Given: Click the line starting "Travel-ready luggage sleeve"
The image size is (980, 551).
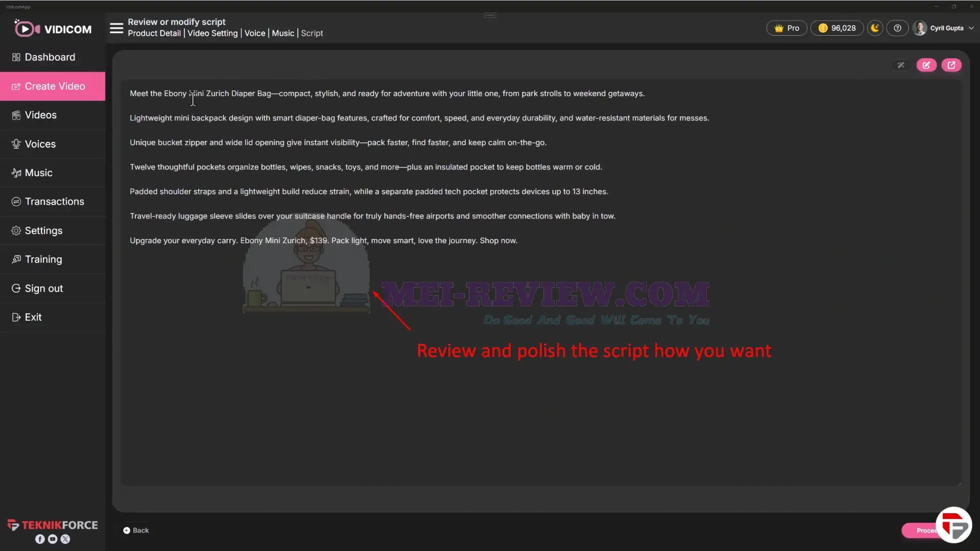Looking at the screenshot, I should pyautogui.click(x=372, y=216).
